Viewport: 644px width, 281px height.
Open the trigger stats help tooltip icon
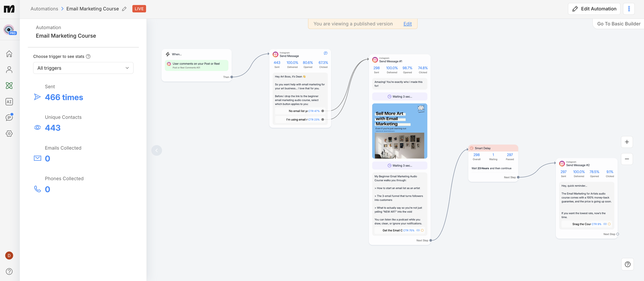88,56
